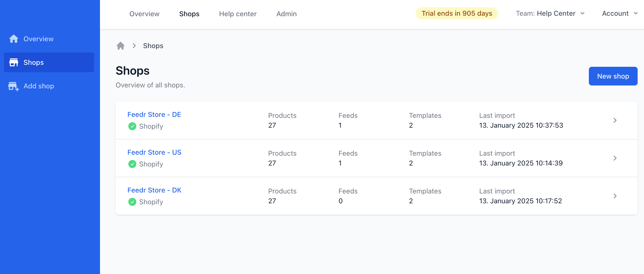This screenshot has width=644, height=274.
Task: Open Feedr Store - DE via row chevron
Action: [x=615, y=121]
